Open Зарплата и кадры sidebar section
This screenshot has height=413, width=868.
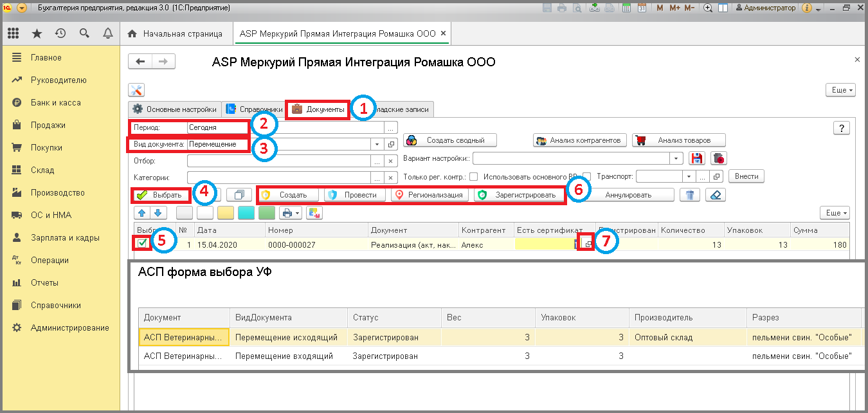65,238
